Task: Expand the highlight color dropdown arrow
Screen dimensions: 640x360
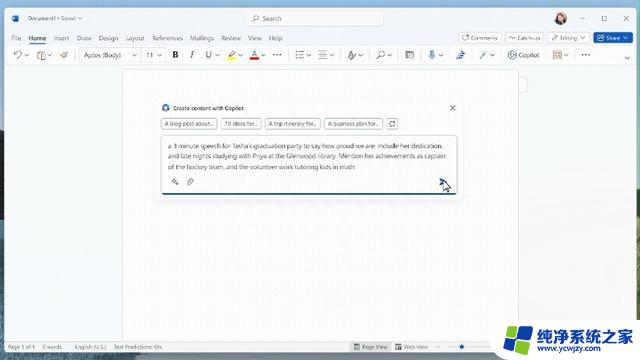Action: (240, 55)
